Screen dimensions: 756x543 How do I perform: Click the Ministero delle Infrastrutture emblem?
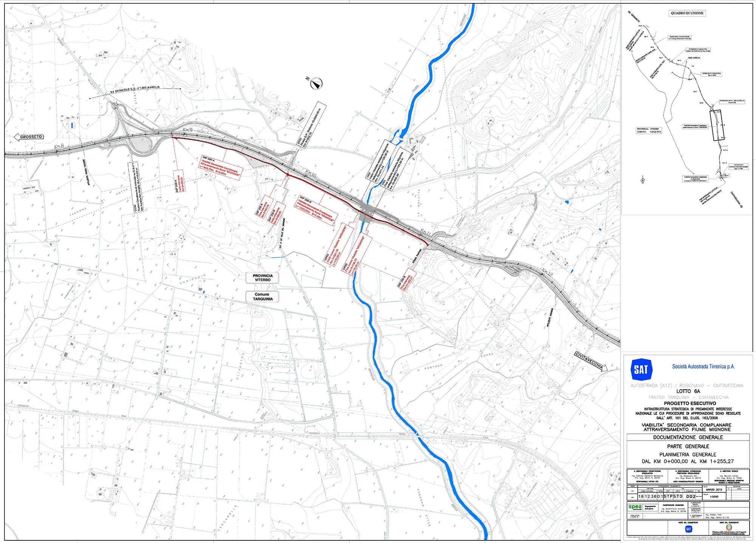pos(729,527)
